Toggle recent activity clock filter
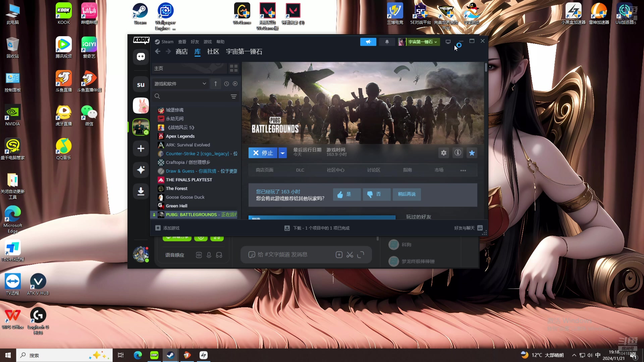Viewport: 644px width, 362px height. (x=226, y=84)
